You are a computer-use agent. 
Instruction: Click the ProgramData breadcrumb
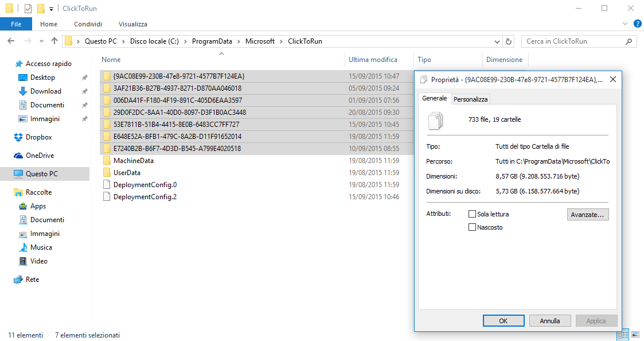212,41
